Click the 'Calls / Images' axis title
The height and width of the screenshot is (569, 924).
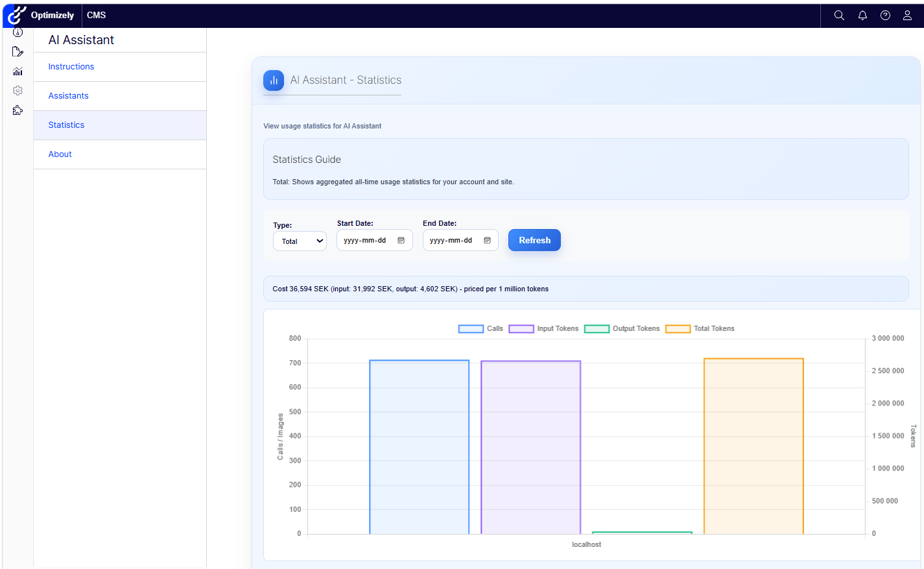pos(280,437)
